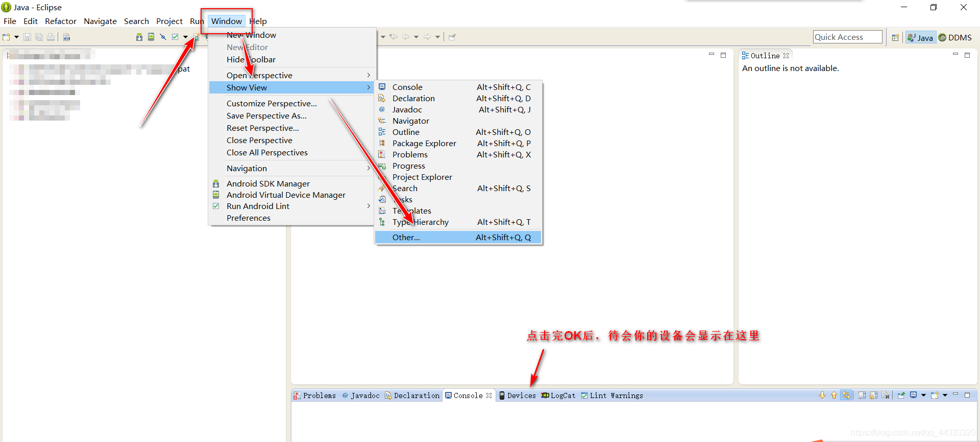
Task: Open Android SDK Manager from the toolbar icon
Action: [x=139, y=37]
